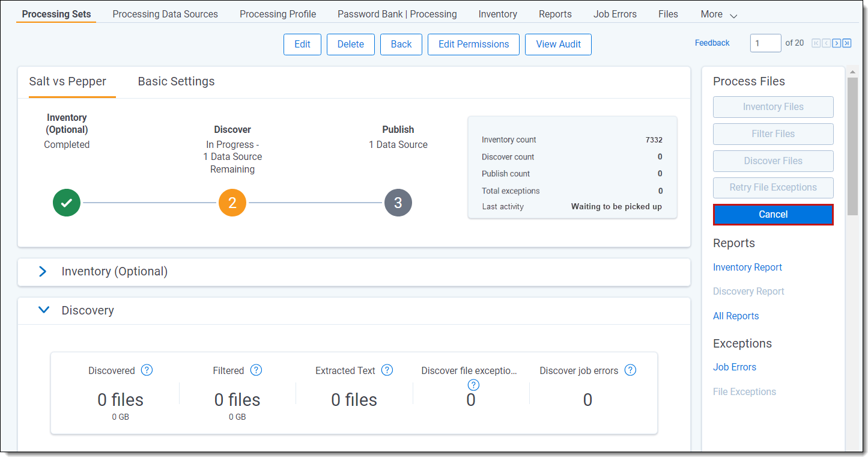
Task: Click the help icon next to Extracted Text
Action: [387, 370]
